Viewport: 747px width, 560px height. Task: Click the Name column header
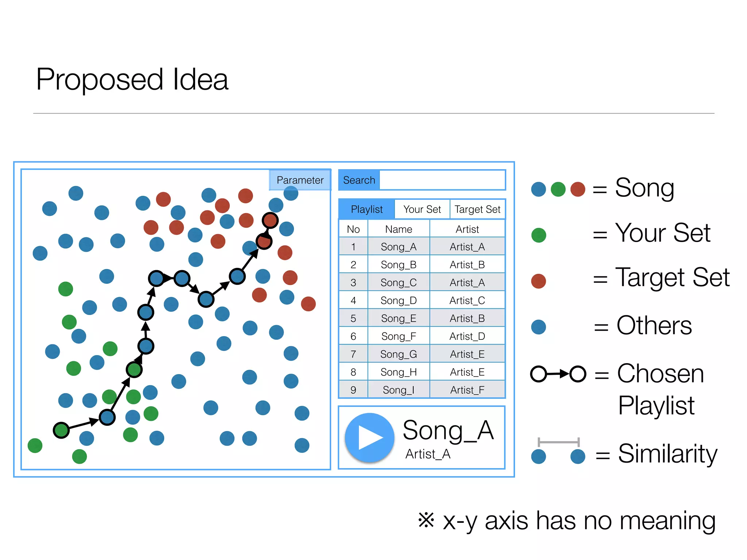tap(398, 229)
